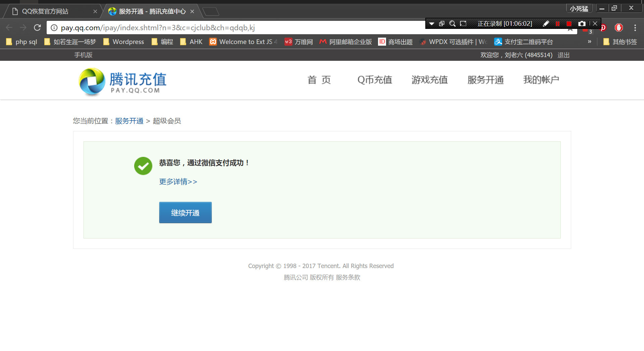The height and width of the screenshot is (351, 644).
Task: Open WPDX 可选插件 bookmark
Action: [x=453, y=42]
